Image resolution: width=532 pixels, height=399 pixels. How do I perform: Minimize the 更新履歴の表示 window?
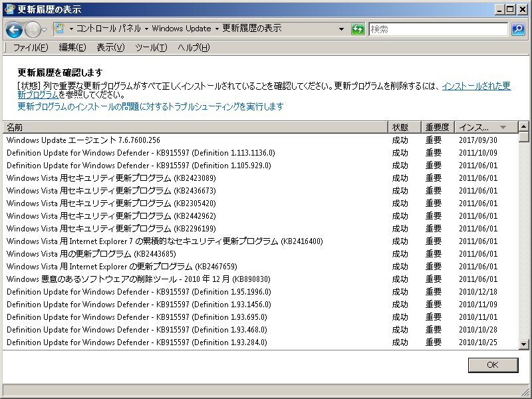[x=499, y=9]
